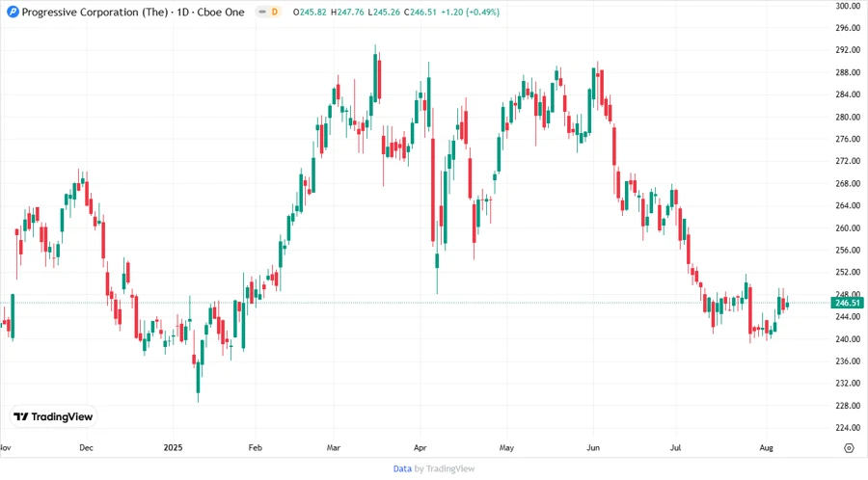This screenshot has width=868, height=480.
Task: Open the TradingView logo button
Action: coord(53,417)
